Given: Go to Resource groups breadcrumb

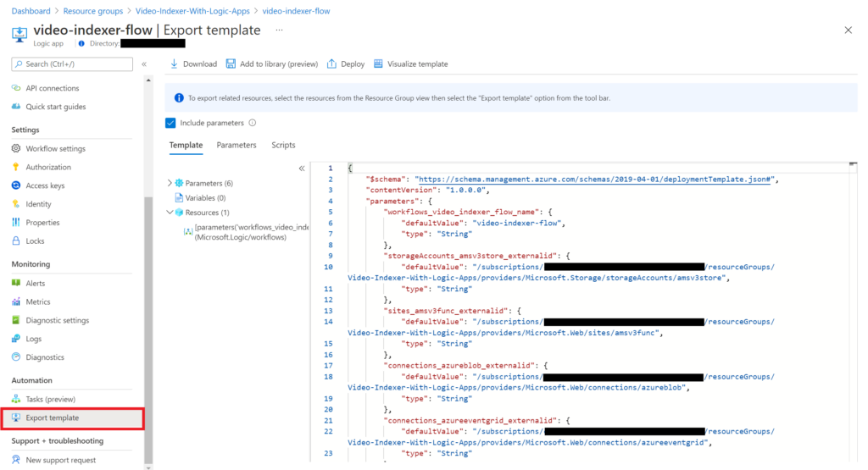Looking at the screenshot, I should (x=93, y=10).
